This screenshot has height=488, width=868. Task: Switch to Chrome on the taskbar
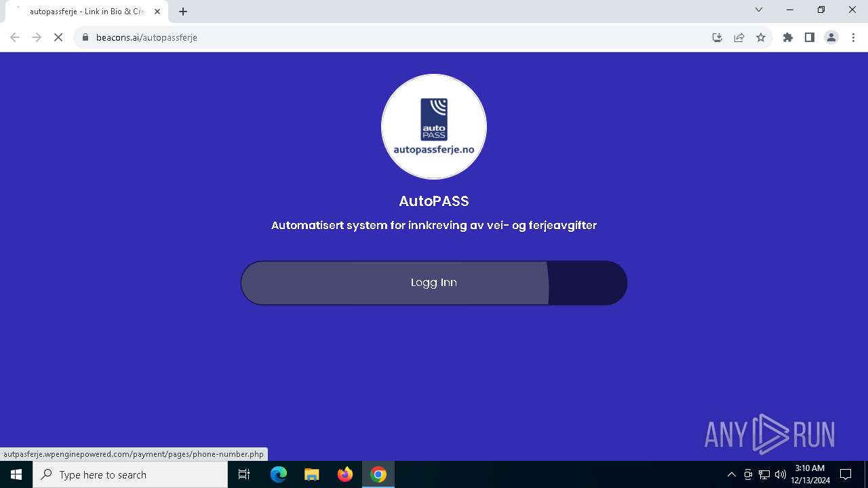click(378, 474)
